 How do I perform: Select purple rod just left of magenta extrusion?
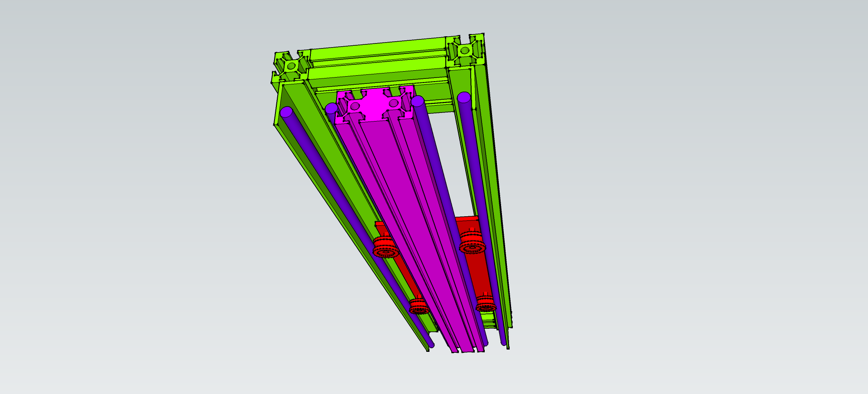click(x=331, y=109)
